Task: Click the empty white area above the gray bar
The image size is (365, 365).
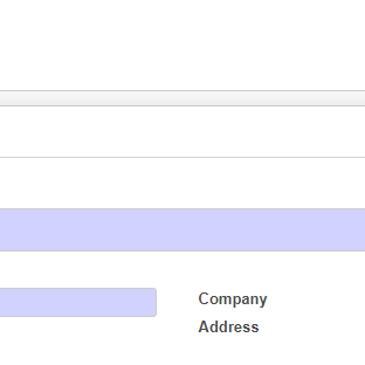Action: click(182, 45)
